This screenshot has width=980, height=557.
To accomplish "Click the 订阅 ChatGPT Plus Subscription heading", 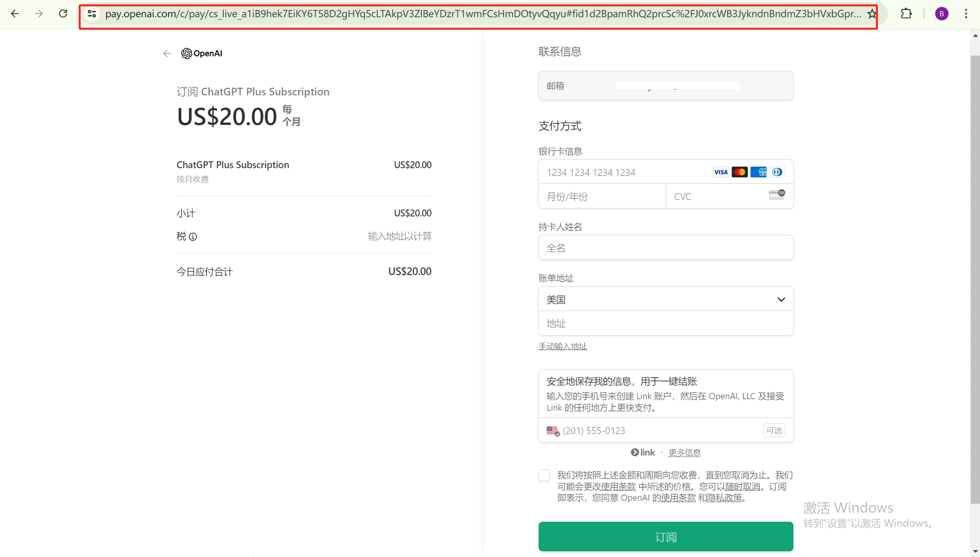I will (253, 92).
